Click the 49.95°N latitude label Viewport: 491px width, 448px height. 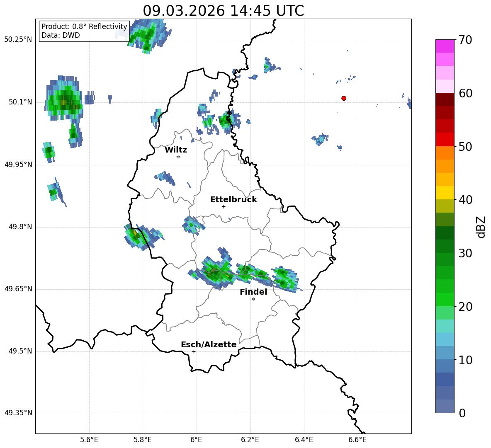pos(18,165)
